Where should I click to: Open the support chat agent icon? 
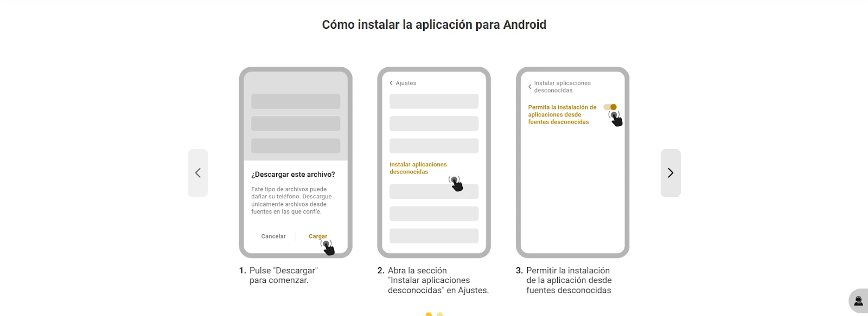click(x=858, y=301)
